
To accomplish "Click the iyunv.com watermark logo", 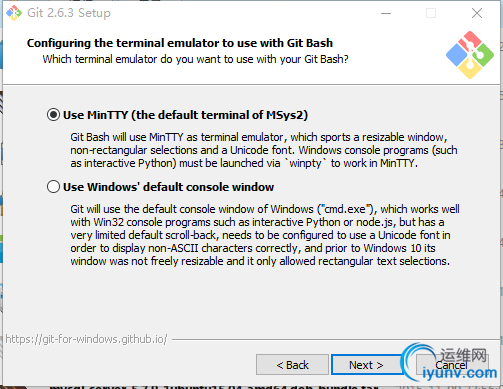I will tap(451, 363).
